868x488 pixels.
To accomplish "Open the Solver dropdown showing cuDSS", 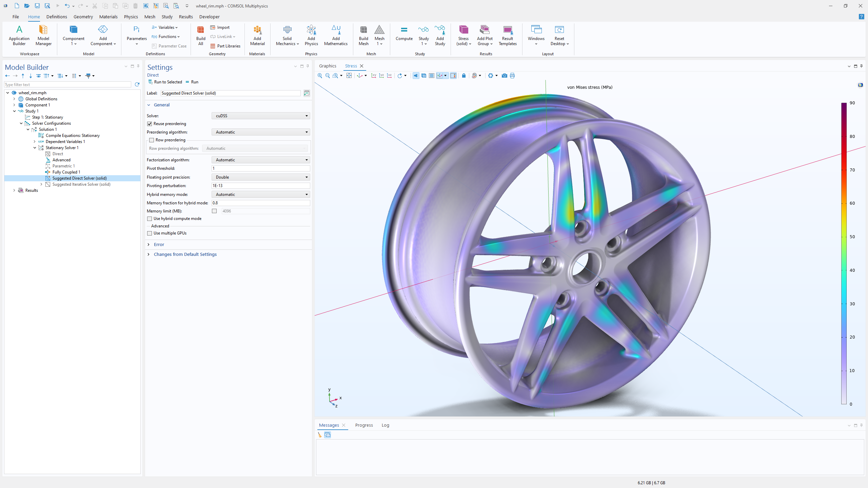I will (260, 116).
